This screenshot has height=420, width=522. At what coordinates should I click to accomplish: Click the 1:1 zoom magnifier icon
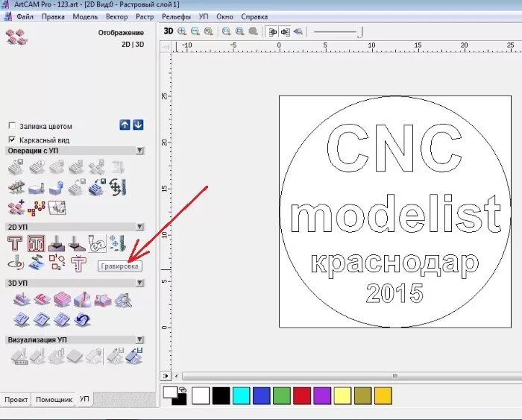tap(227, 31)
